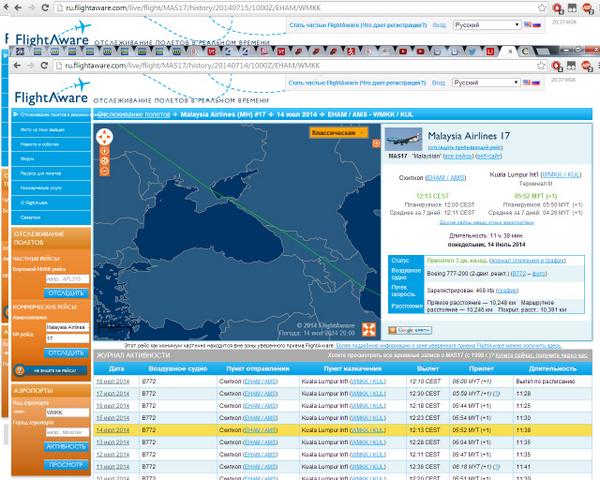
Task: Click Отслеживание полетов breadcrumb link
Action: point(134,114)
